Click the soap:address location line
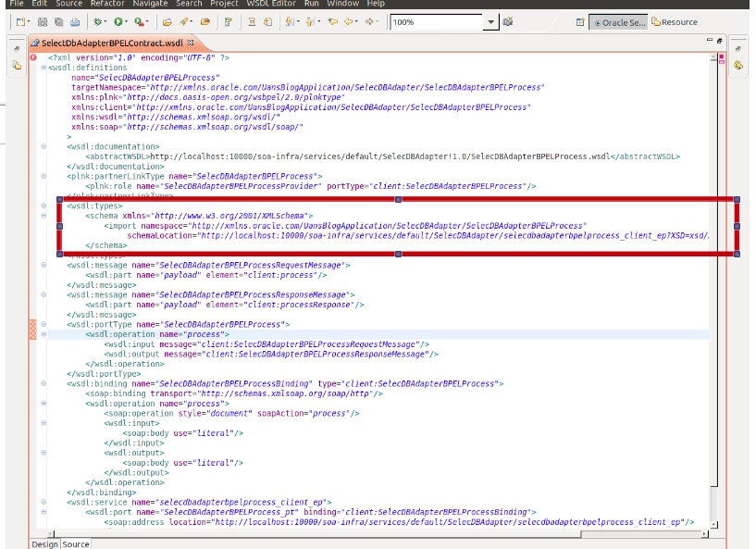Screen dimensions: 756x549 click(x=399, y=522)
